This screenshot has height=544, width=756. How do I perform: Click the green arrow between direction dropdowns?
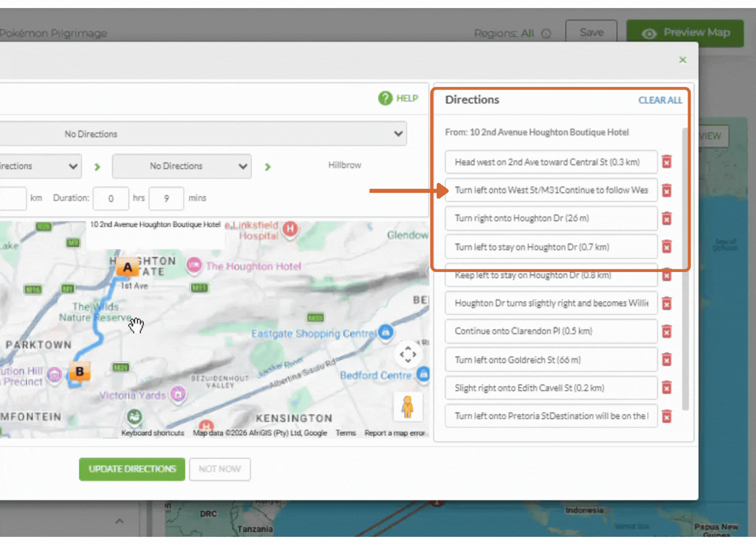pyautogui.click(x=97, y=167)
